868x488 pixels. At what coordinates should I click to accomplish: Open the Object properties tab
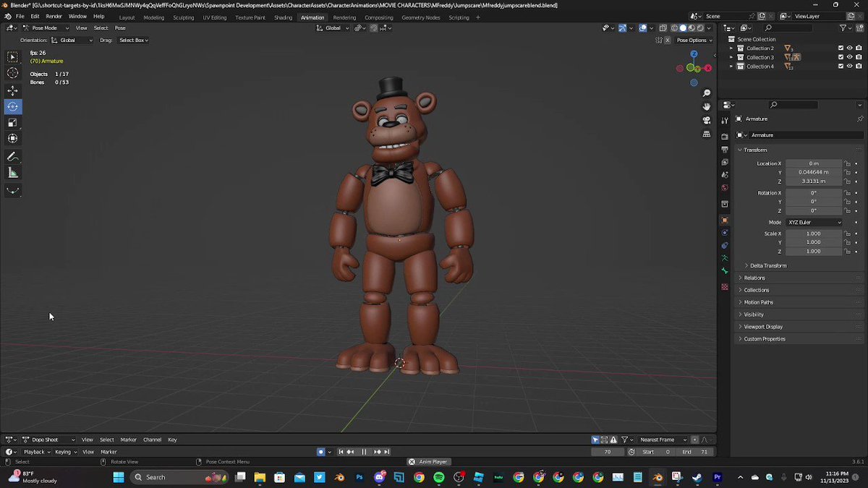click(725, 220)
